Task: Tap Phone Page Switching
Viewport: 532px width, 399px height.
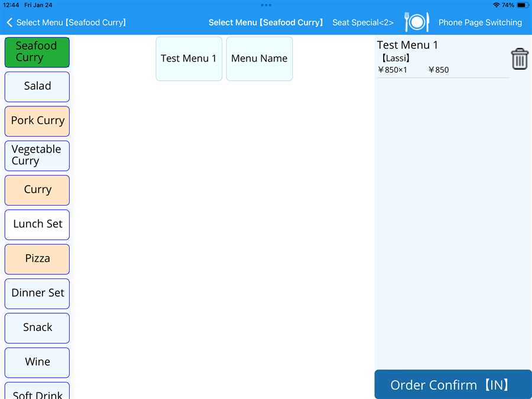Action: (480, 22)
